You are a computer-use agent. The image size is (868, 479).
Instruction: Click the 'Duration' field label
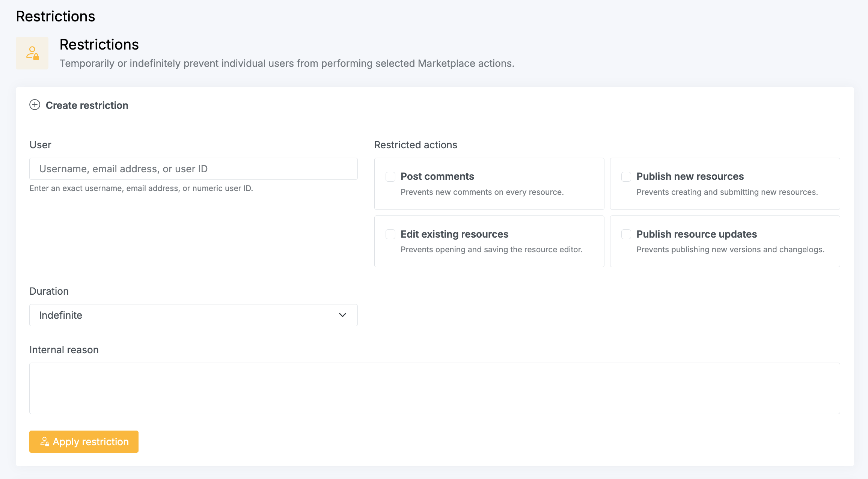[49, 291]
